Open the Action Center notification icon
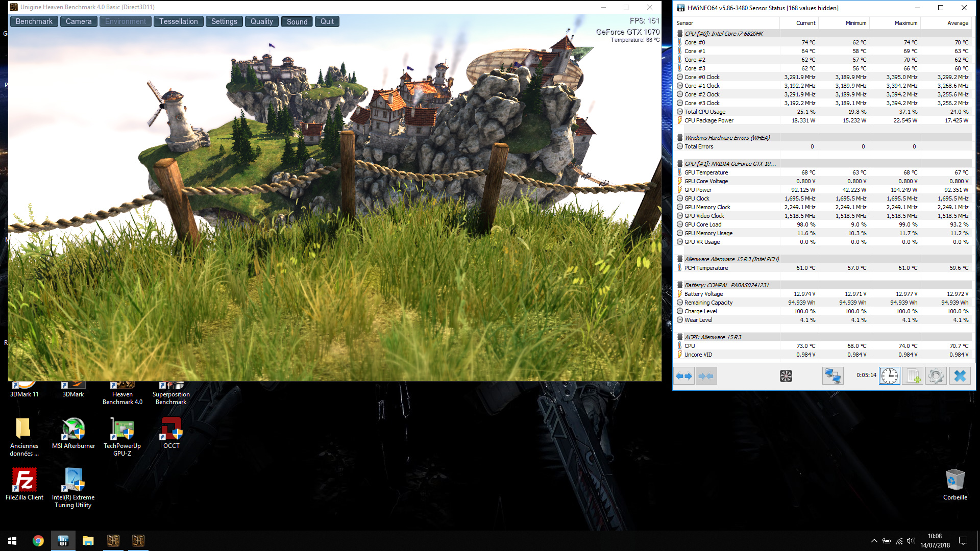The image size is (980, 551). click(x=963, y=541)
